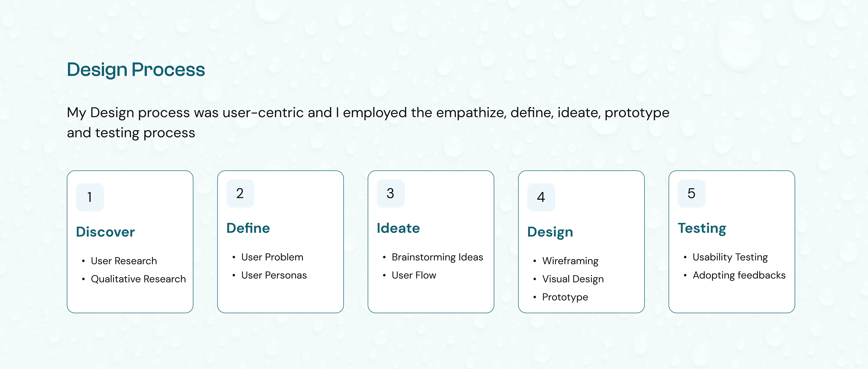Click the number 2 step badge
The height and width of the screenshot is (369, 868).
click(240, 193)
